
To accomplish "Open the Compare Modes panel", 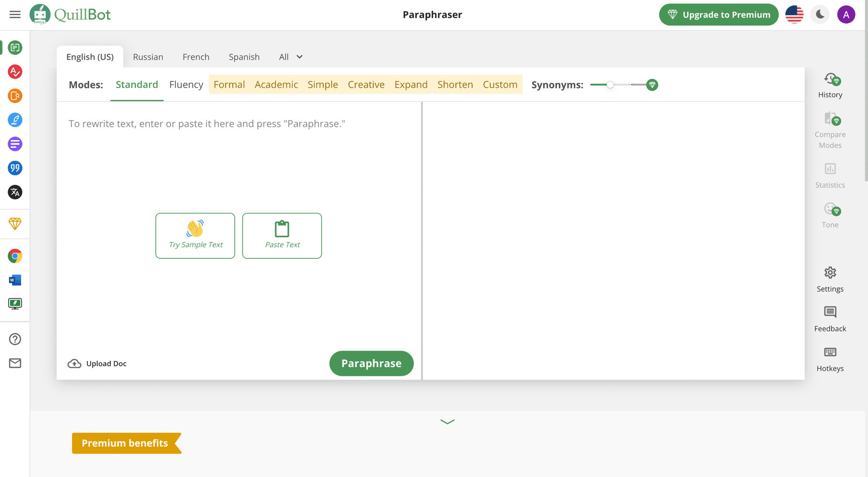I will click(830, 128).
